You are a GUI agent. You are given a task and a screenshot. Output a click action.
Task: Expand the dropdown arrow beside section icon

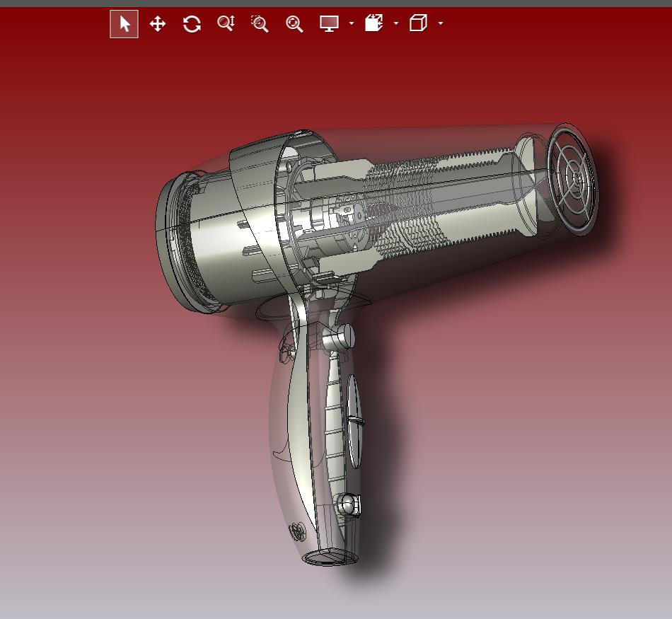[396, 23]
